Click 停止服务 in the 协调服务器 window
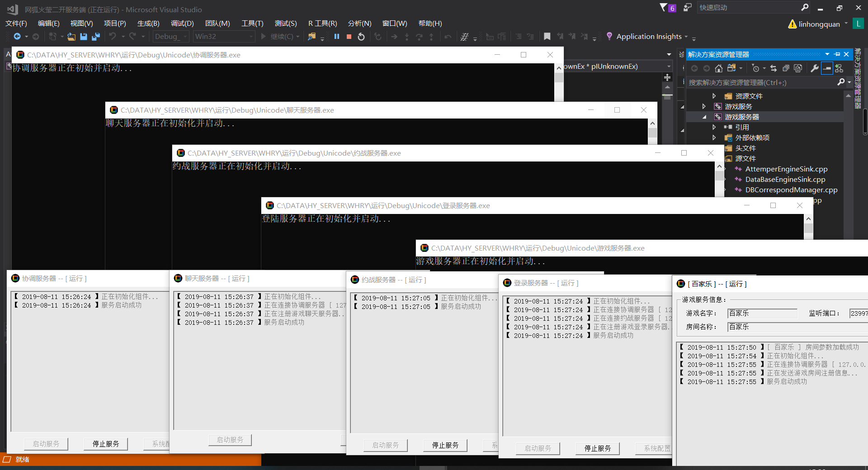Viewport: 868px width, 470px height. (x=106, y=444)
